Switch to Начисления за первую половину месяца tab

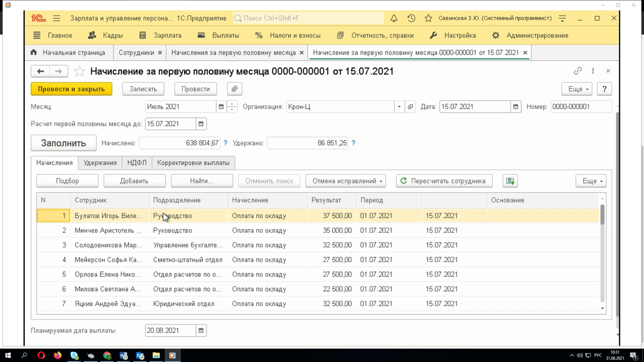[x=233, y=53]
